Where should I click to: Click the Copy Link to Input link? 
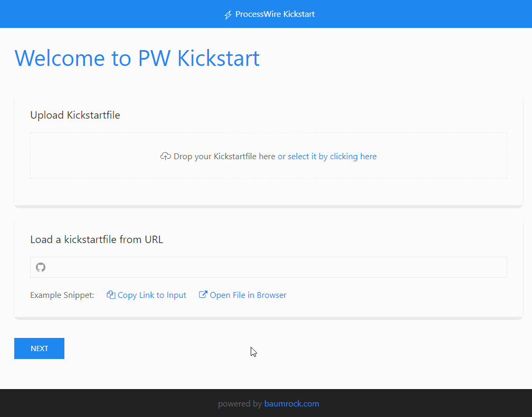(x=151, y=295)
